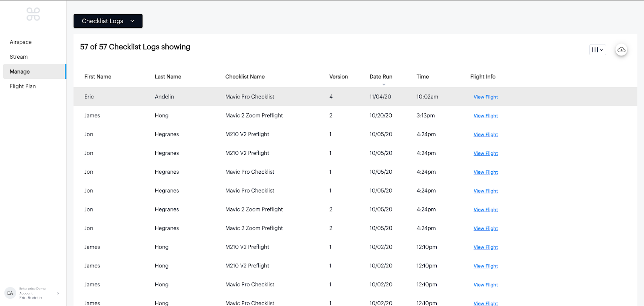Click Mavic Pro Checklist in Eric's row
This screenshot has width=644, height=306.
pyautogui.click(x=250, y=97)
